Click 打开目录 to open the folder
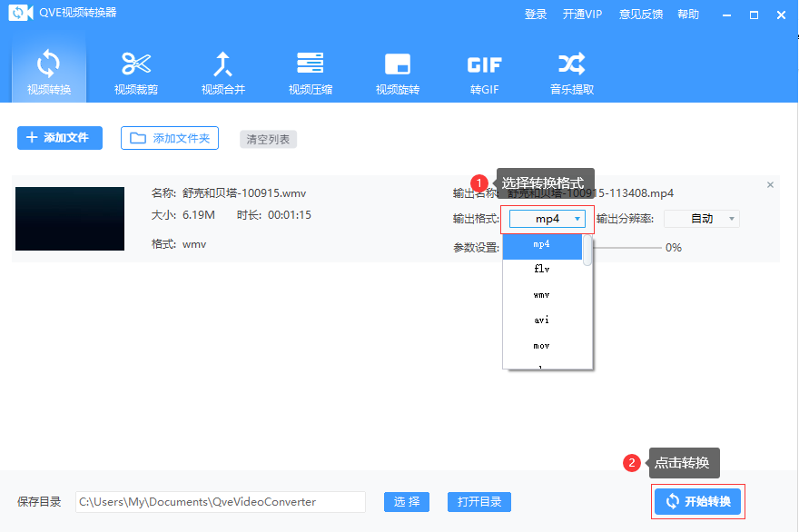This screenshot has width=799, height=532. (x=479, y=502)
